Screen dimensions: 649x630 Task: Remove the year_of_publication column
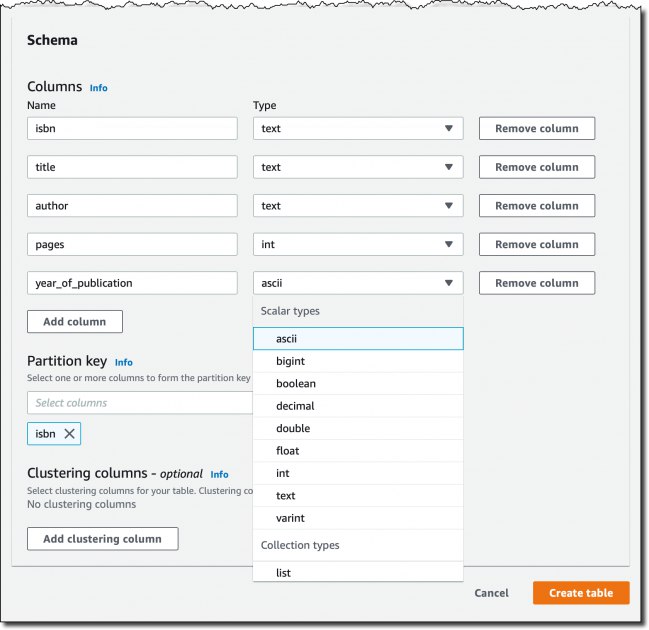click(537, 283)
